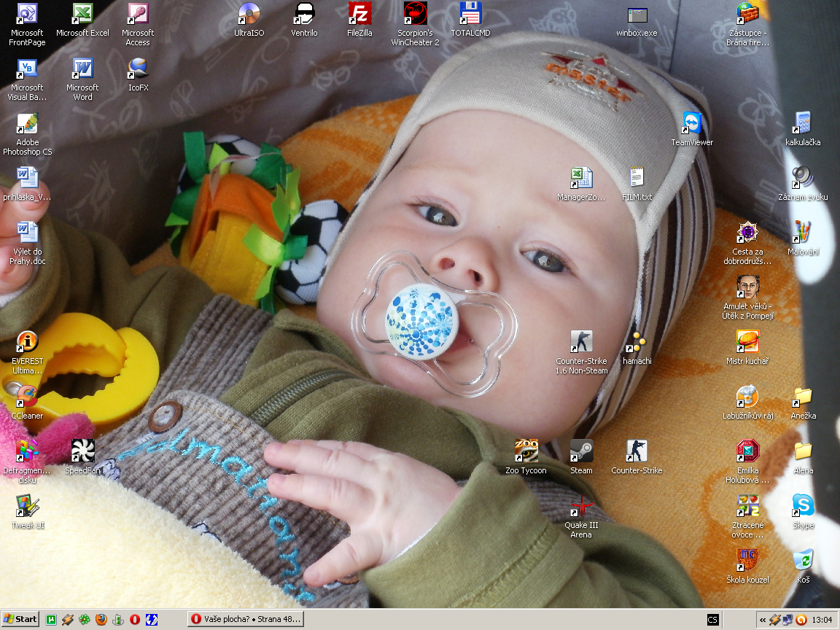This screenshot has width=840, height=630.
Task: Select the Zoo Tycoon shortcut
Action: (x=526, y=451)
